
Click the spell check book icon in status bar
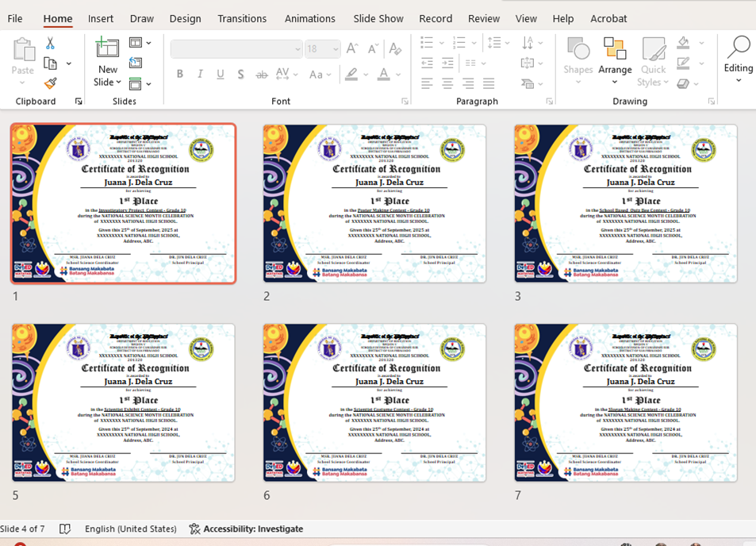click(x=64, y=529)
